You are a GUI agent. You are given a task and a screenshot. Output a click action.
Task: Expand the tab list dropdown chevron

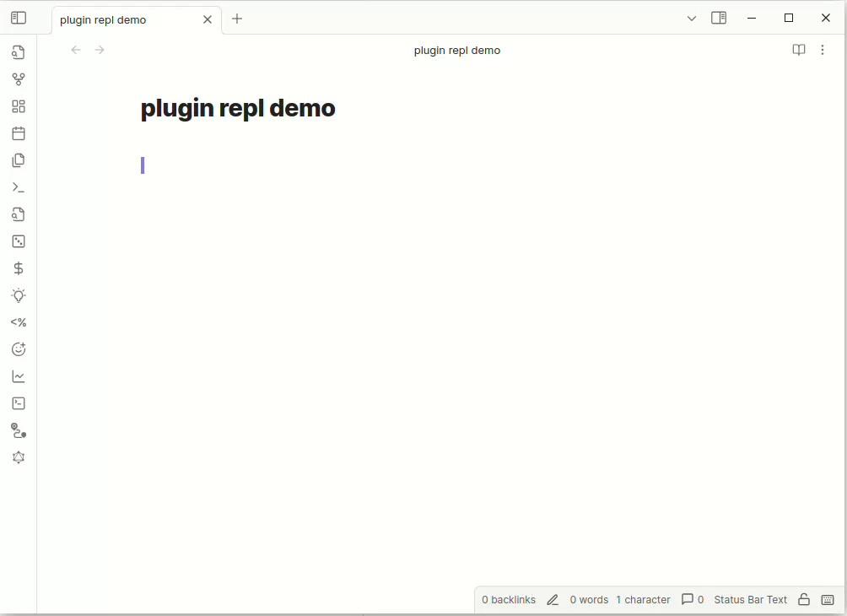(692, 19)
